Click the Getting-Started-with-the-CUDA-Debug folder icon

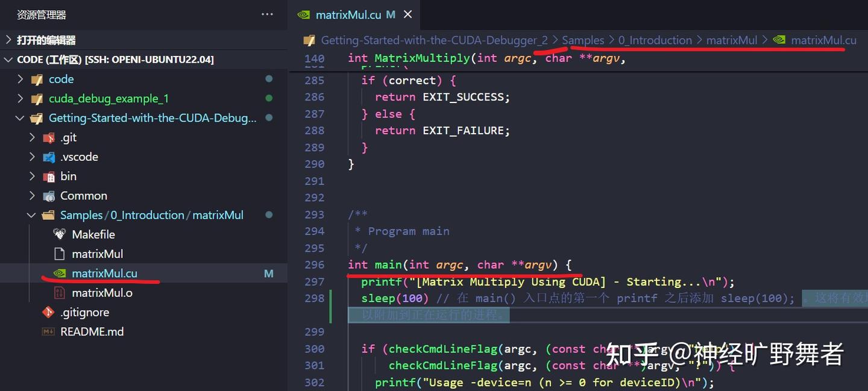[37, 118]
